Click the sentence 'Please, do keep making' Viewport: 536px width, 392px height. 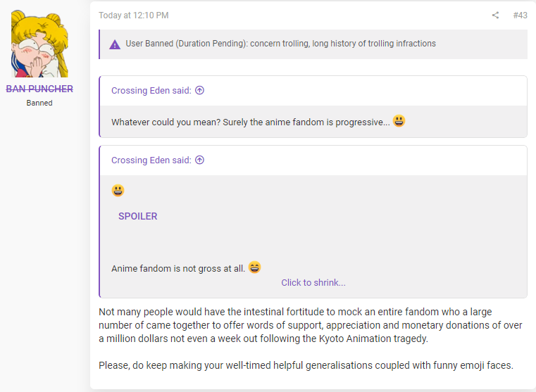pos(306,365)
